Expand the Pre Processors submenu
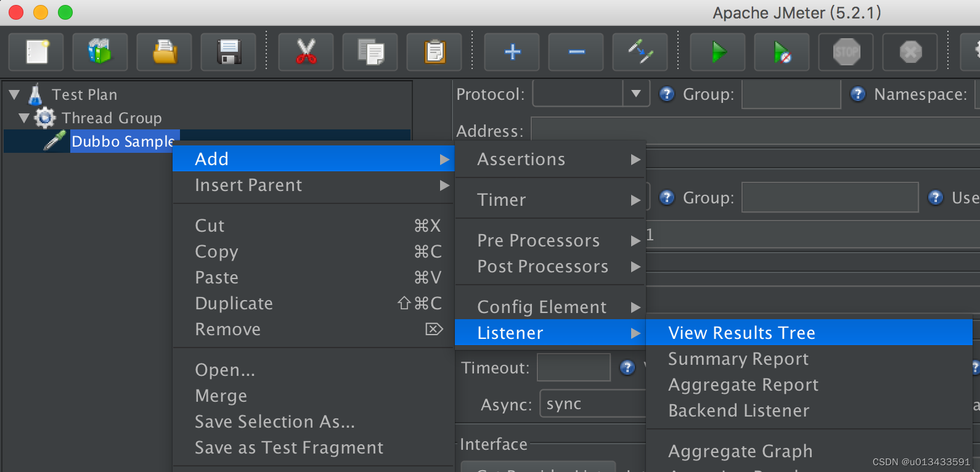The width and height of the screenshot is (980, 472). pos(550,241)
